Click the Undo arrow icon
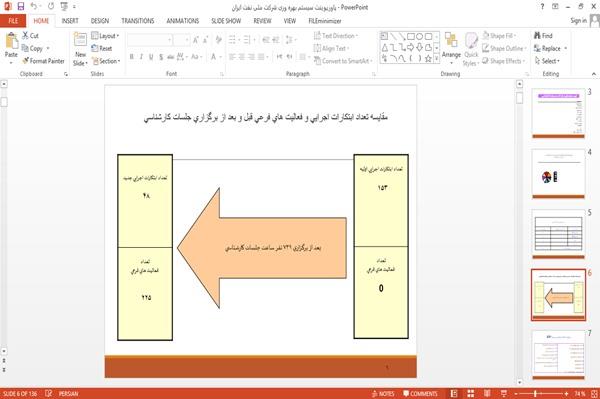Screen dimensions: 600x399 coord(34,6)
